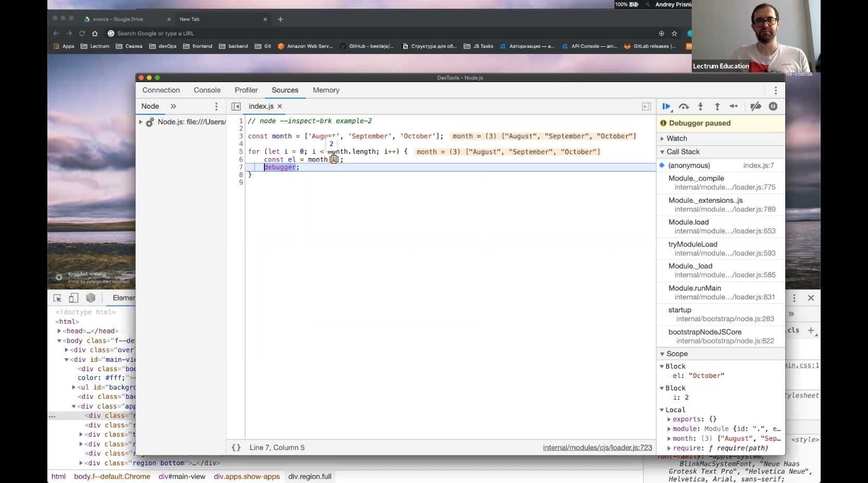This screenshot has width=868, height=483.
Task: Toggle the debugger sidebar pane
Action: pyautogui.click(x=646, y=107)
